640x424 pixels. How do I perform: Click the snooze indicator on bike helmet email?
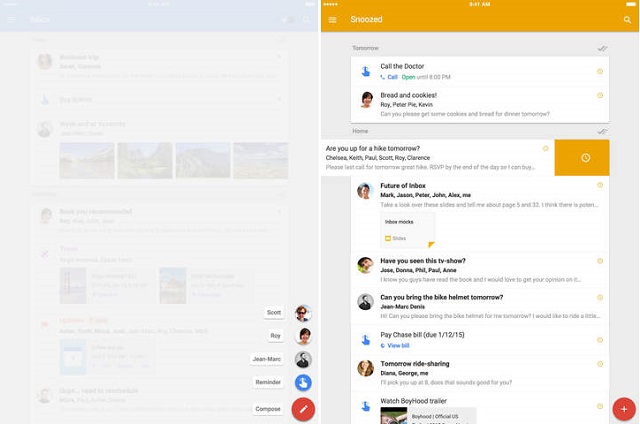(x=600, y=297)
